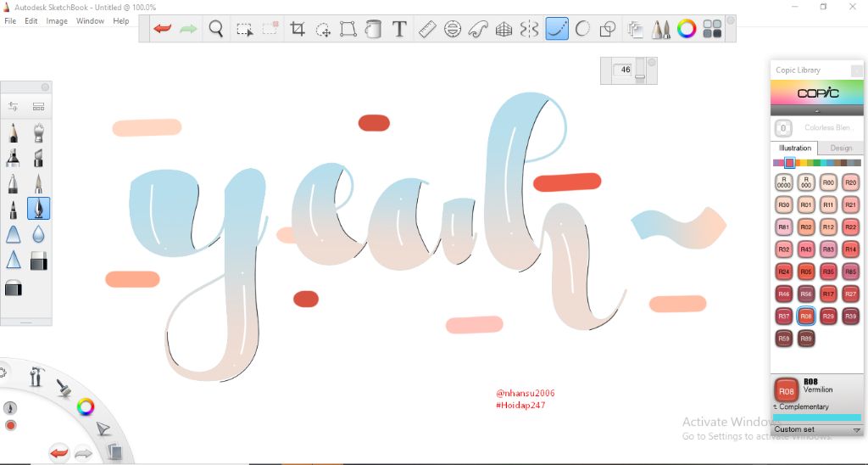868x465 pixels.
Task: Open the Brush Library icon in the palette
Action: 38,106
